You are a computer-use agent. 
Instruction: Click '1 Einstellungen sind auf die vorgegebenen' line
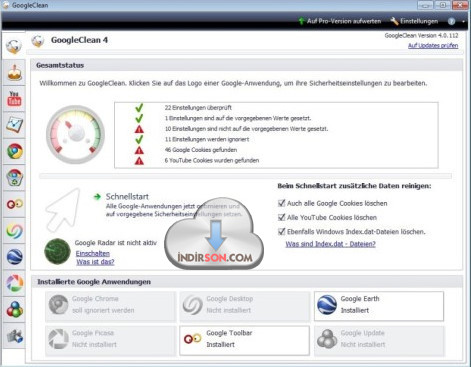238,118
